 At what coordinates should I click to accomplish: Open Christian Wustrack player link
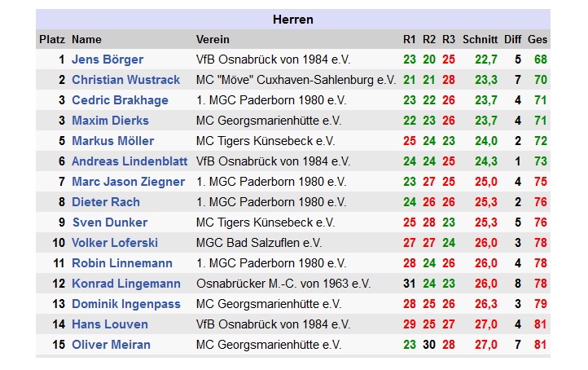pos(125,80)
